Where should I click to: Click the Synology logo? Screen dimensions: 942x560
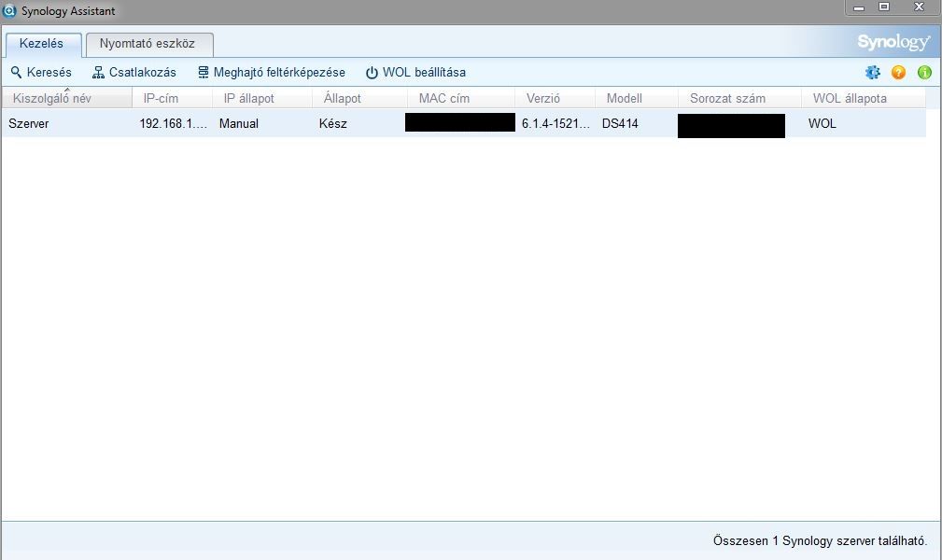tap(894, 42)
